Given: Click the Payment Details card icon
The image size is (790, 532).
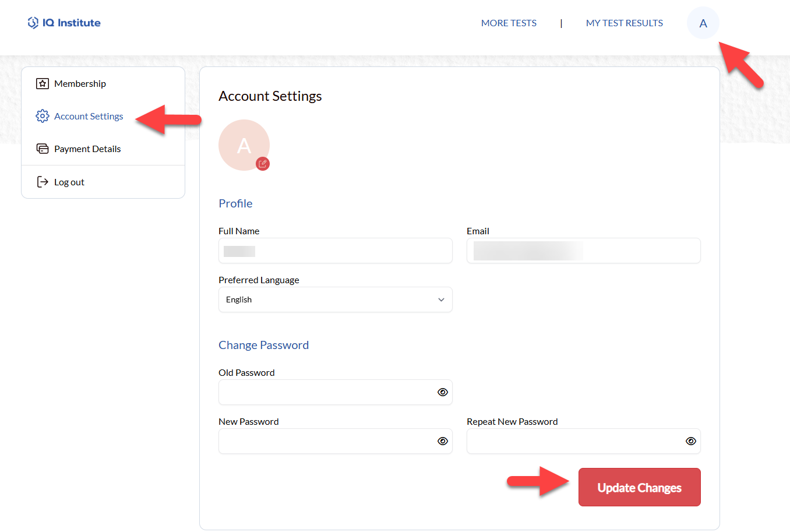Looking at the screenshot, I should pyautogui.click(x=43, y=149).
